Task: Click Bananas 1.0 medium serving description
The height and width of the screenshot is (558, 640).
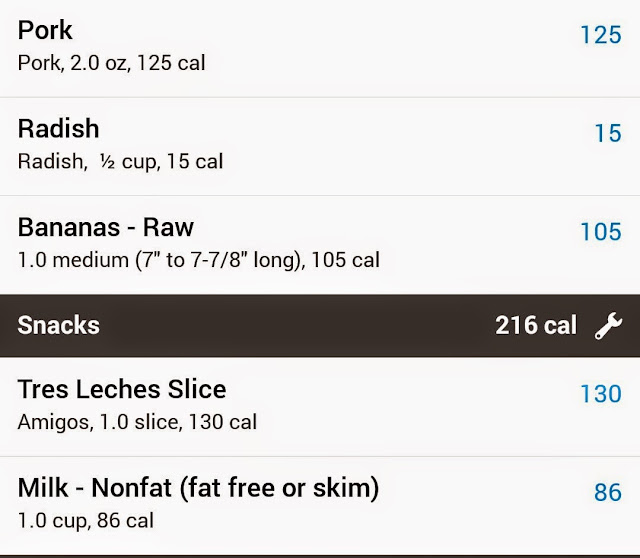Action: coord(198,260)
